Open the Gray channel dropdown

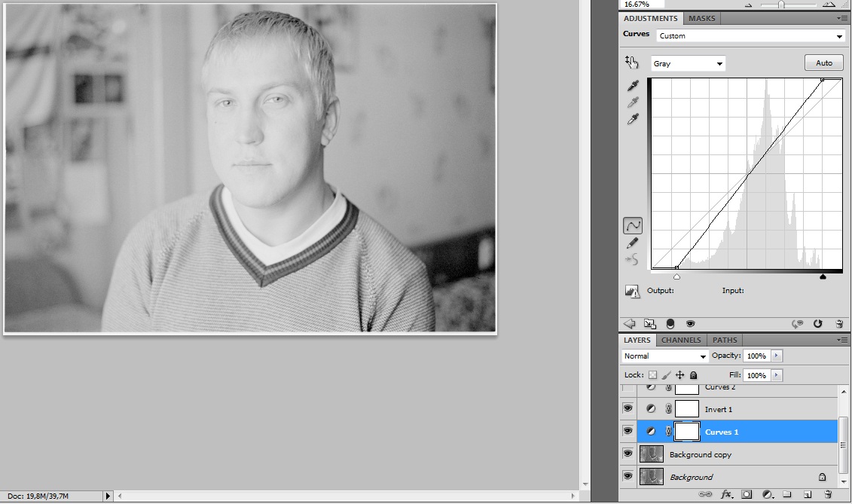coord(688,64)
